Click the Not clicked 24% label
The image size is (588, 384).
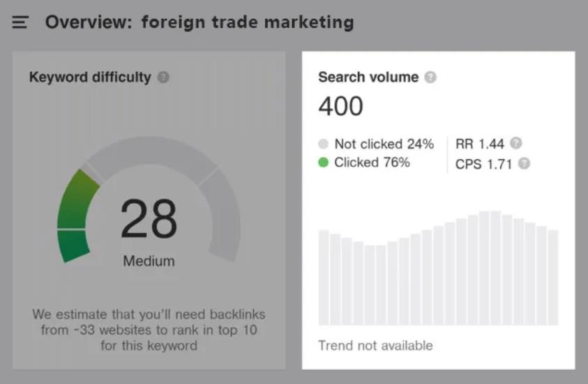click(x=384, y=144)
